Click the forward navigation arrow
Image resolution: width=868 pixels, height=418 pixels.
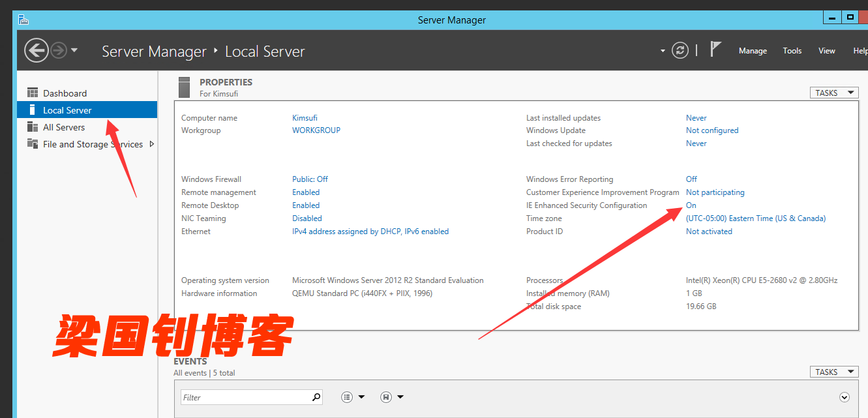click(59, 50)
